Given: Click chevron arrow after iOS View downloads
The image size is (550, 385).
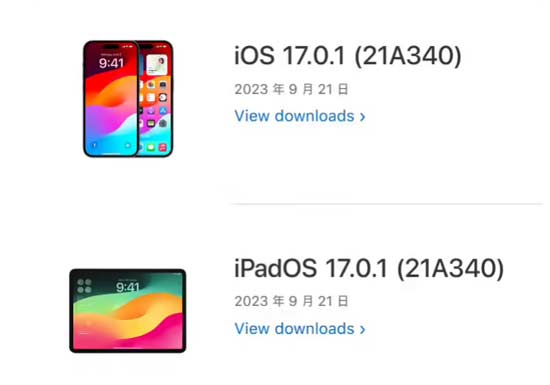Looking at the screenshot, I should pyautogui.click(x=362, y=117).
